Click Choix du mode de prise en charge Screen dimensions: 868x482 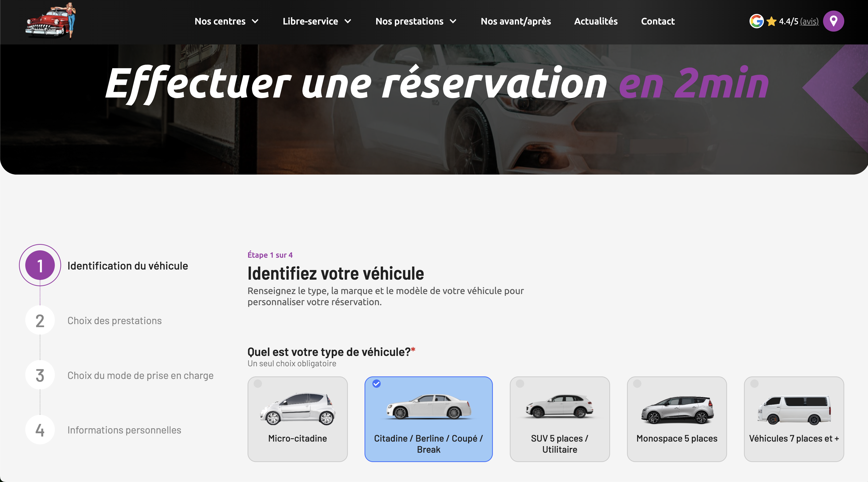140,375
